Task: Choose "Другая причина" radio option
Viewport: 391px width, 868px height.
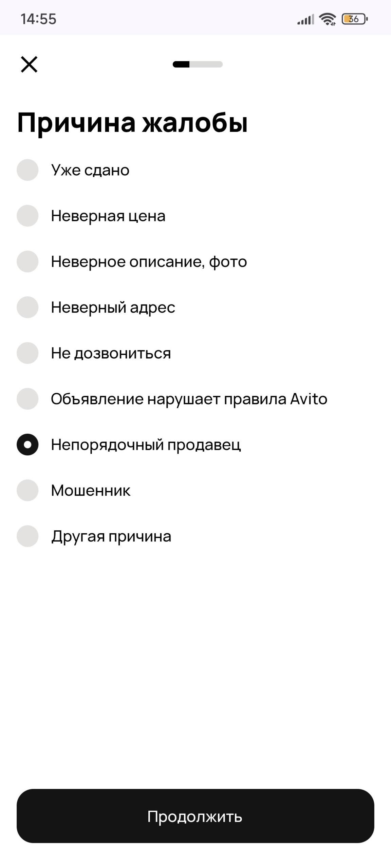Action: click(27, 536)
